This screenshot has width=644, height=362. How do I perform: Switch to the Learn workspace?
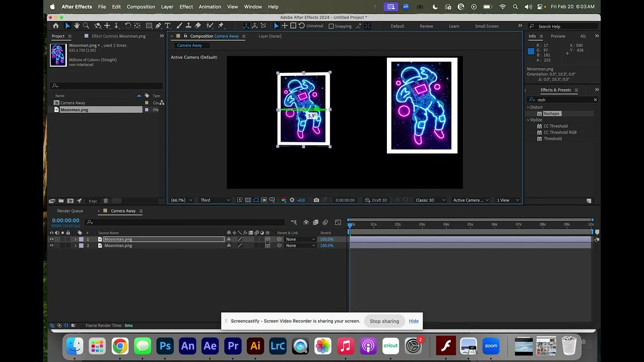454,26
